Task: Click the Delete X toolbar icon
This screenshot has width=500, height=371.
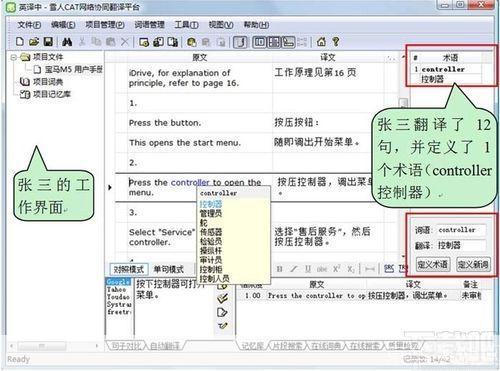Action: coord(125,42)
